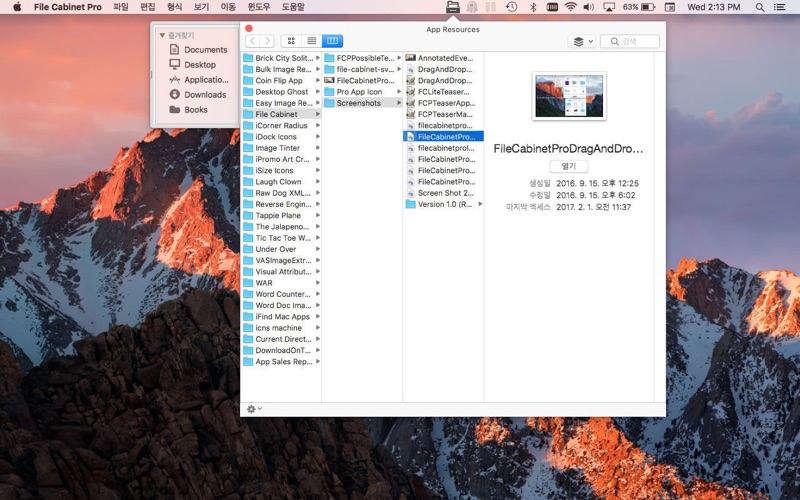The height and width of the screenshot is (500, 800).
Task: Click the Time Machine menu bar icon
Action: point(511,7)
